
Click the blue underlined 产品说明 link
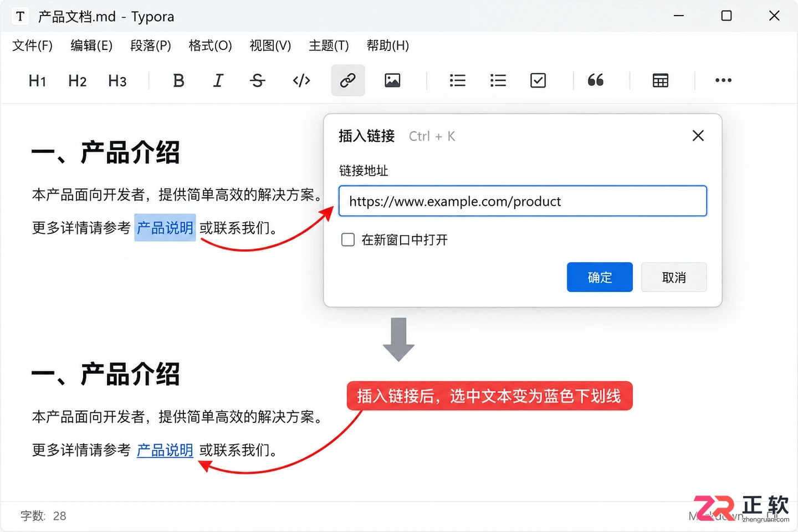165,450
